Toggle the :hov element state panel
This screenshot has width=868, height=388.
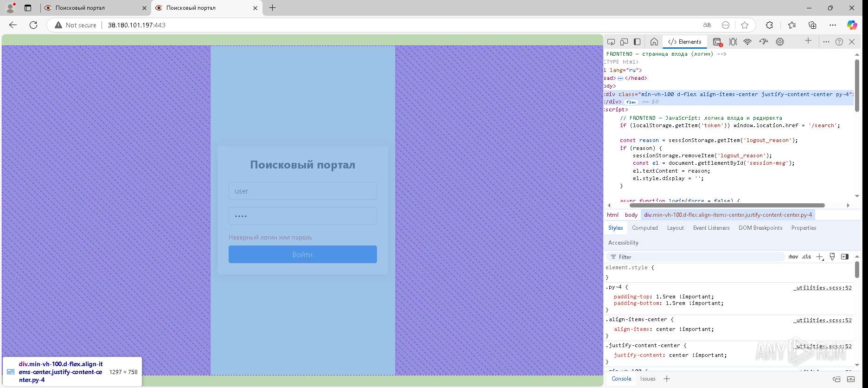point(793,257)
